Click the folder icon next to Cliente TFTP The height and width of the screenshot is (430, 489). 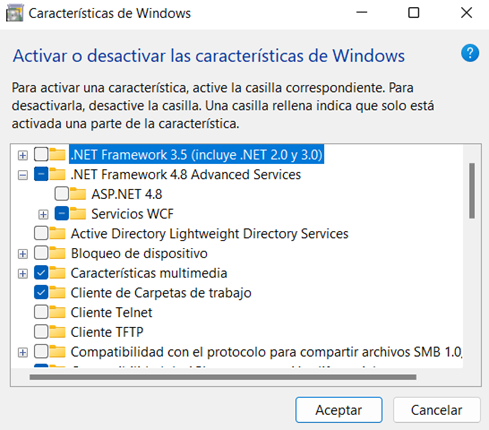pos(57,332)
